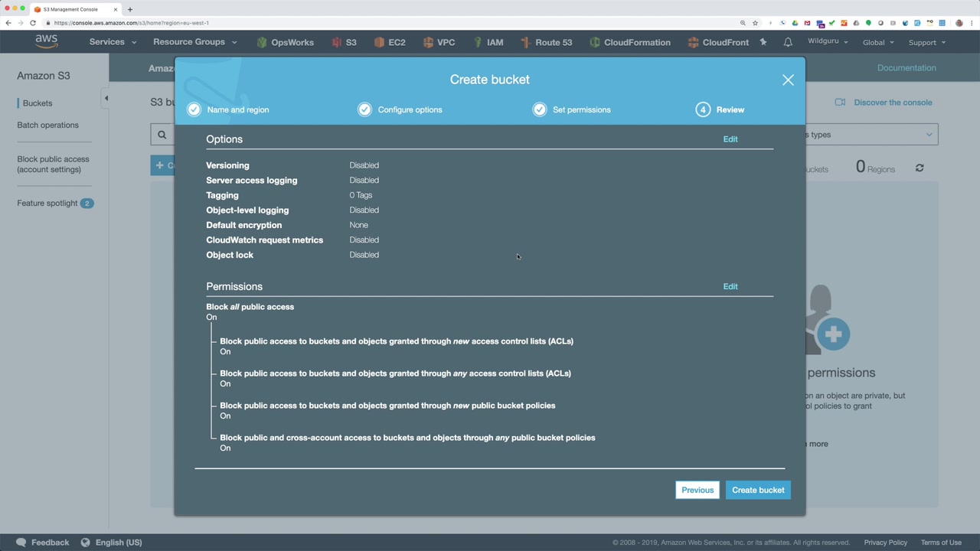Open the OpsWorks service shortcut
980x551 pixels.
(x=285, y=42)
